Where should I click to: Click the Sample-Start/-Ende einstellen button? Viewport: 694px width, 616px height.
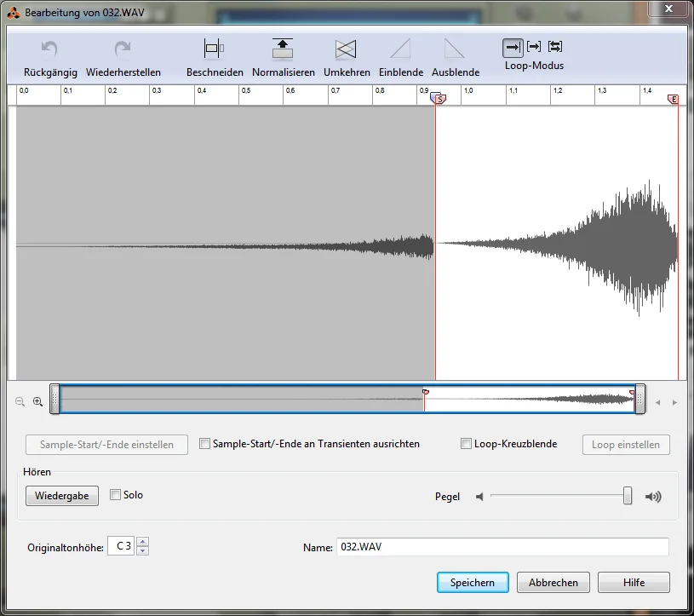[106, 445]
